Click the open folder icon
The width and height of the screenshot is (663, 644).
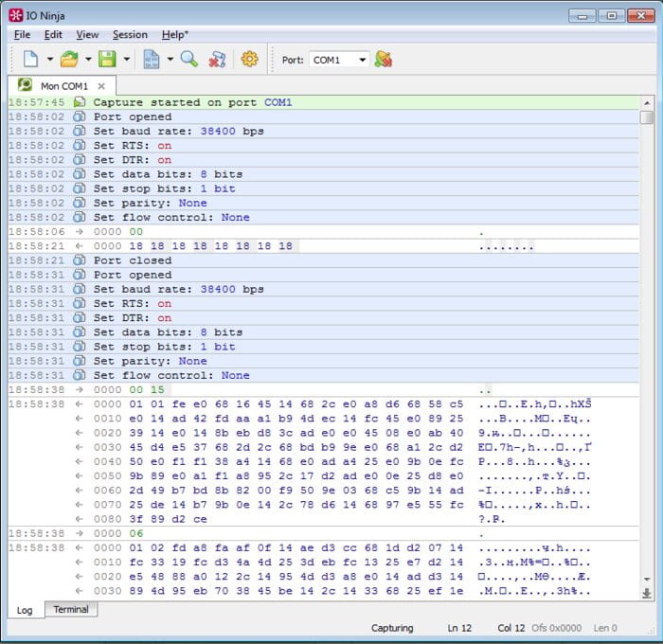point(69,60)
